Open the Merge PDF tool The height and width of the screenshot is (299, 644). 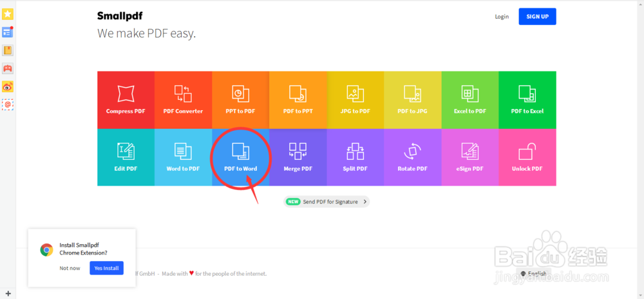point(298,157)
